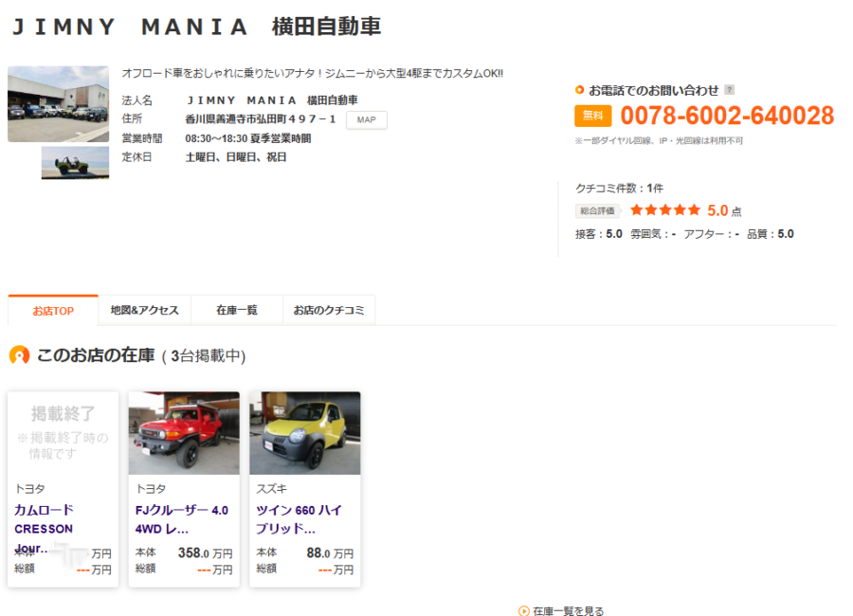This screenshot has width=853, height=616.
Task: Go to the お店のクチコミ tab
Action: [329, 310]
